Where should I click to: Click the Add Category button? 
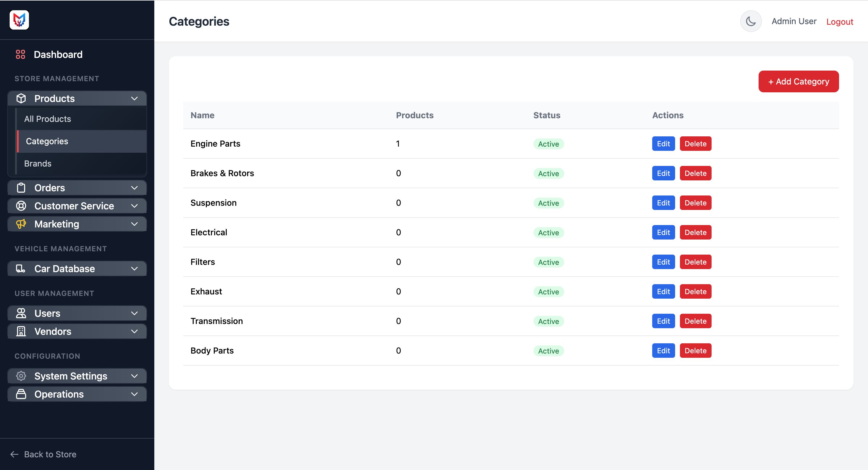click(799, 81)
